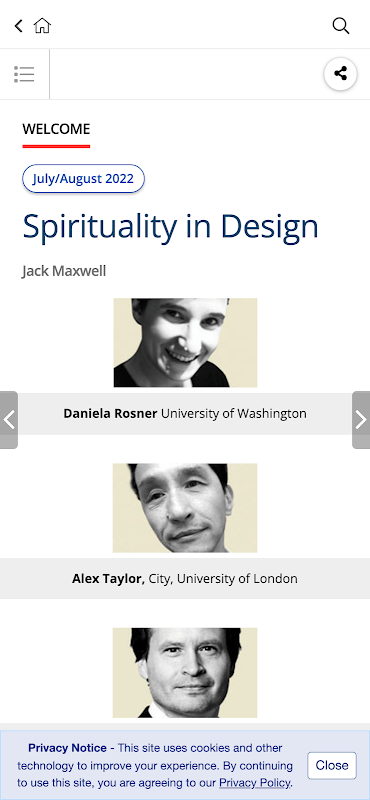Viewport: 370px width, 800px height.
Task: Open the table of contents list icon
Action: pos(24,74)
